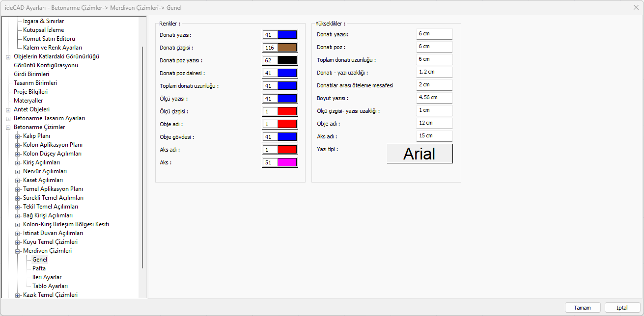
Task: Change the Aks magenta color swatch
Action: [287, 162]
